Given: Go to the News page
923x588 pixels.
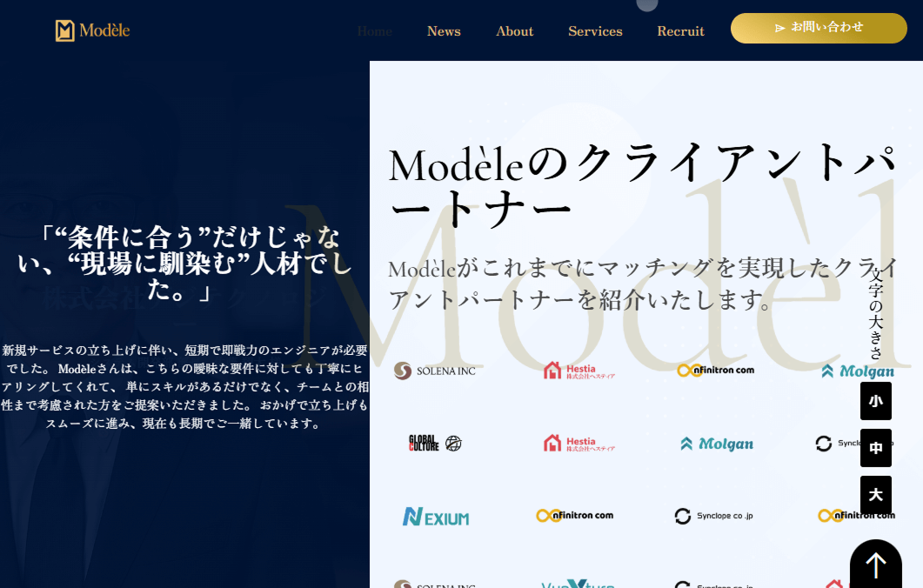Looking at the screenshot, I should pos(444,31).
